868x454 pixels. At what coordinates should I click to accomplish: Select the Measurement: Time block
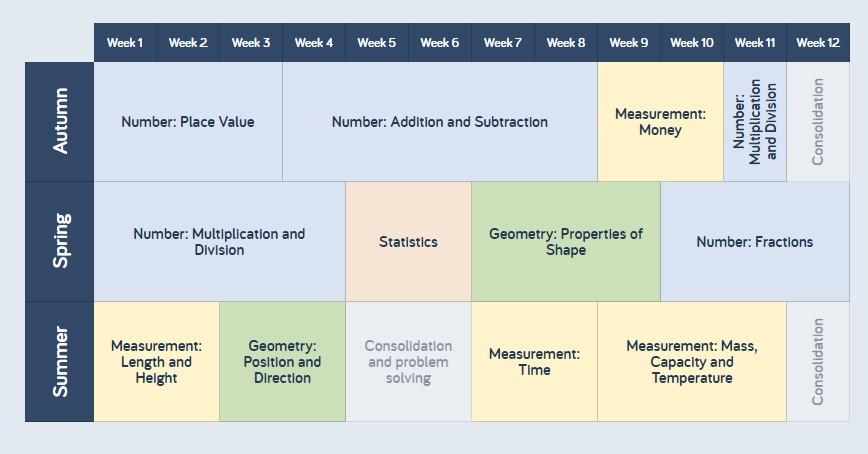[x=534, y=361]
